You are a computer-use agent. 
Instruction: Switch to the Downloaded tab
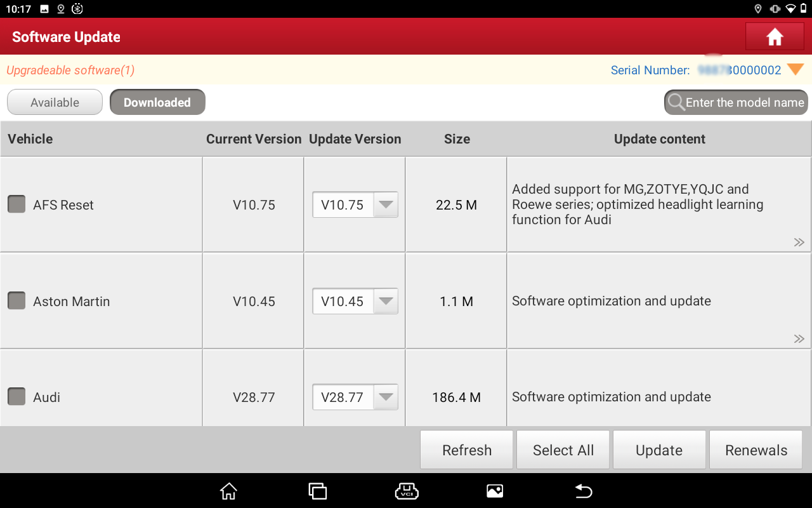[x=157, y=102]
